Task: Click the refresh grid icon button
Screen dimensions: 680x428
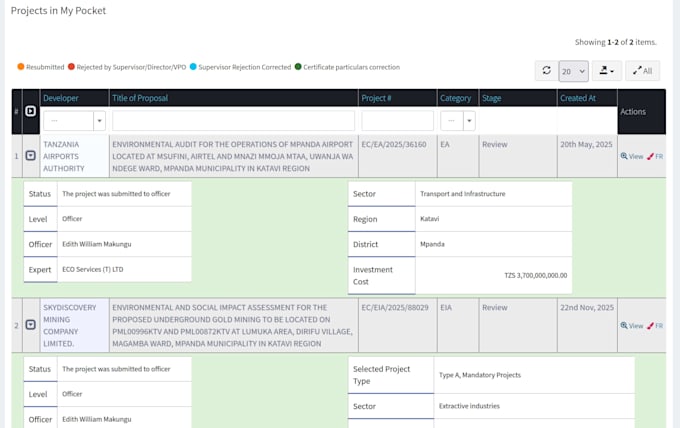Action: click(x=546, y=71)
